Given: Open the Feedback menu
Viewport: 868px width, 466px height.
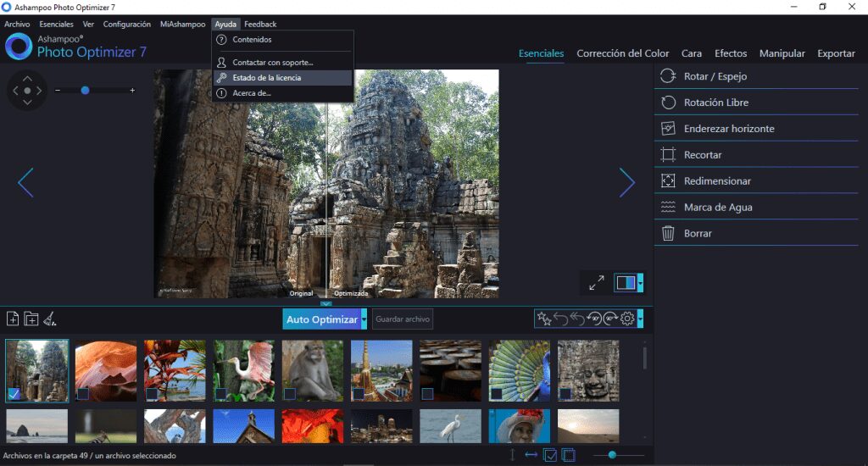Looking at the screenshot, I should point(260,24).
